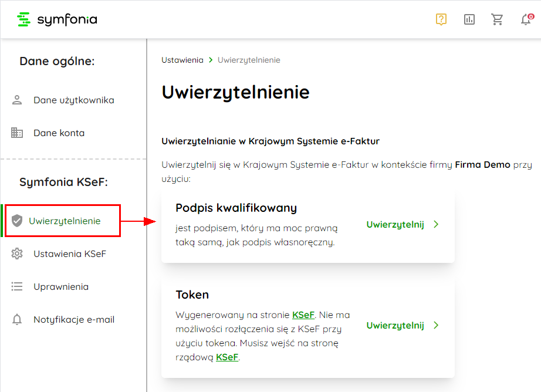
Task: Open the reports chart icon
Action: [x=469, y=19]
